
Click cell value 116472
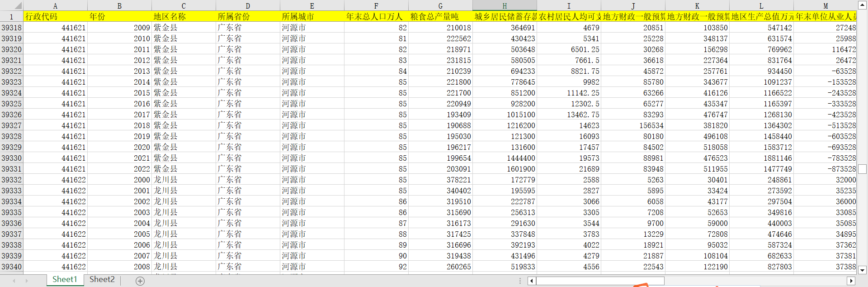point(825,49)
